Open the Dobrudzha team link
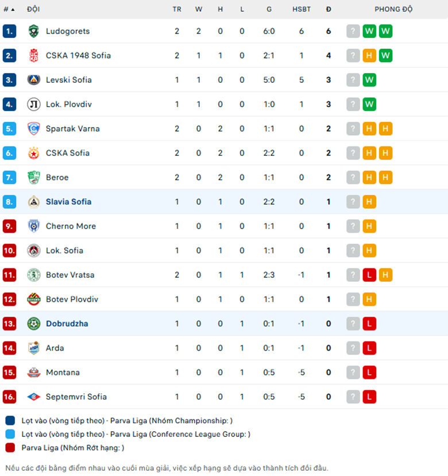 [67, 324]
